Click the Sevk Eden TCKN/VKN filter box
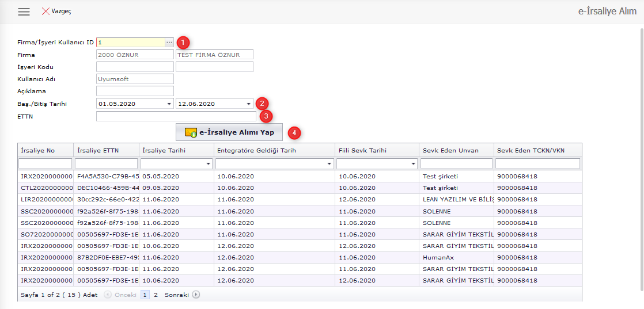This screenshot has width=644, height=309. click(537, 164)
